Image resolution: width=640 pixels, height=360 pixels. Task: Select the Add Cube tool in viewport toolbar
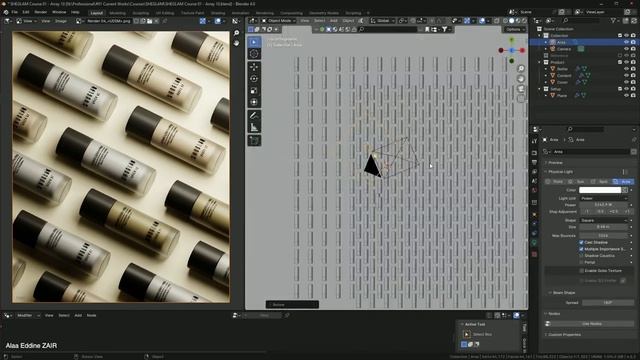click(254, 141)
